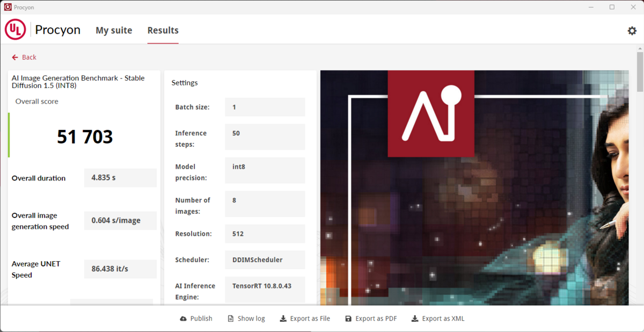Click the Publish cloud icon

[x=184, y=319]
